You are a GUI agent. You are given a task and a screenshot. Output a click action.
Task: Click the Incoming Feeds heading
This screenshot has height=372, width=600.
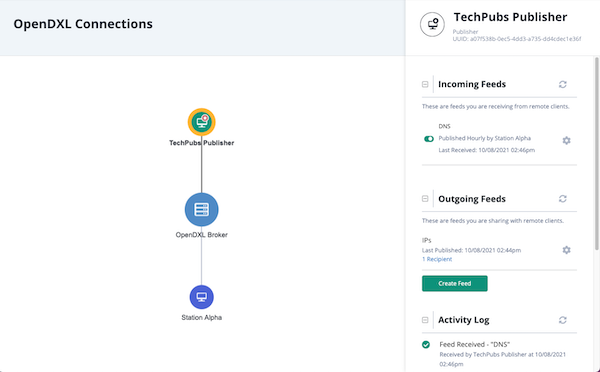[x=472, y=84]
